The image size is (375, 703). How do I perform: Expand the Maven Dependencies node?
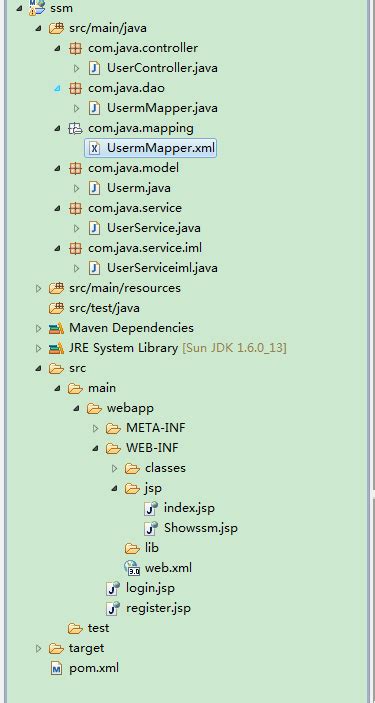38,328
